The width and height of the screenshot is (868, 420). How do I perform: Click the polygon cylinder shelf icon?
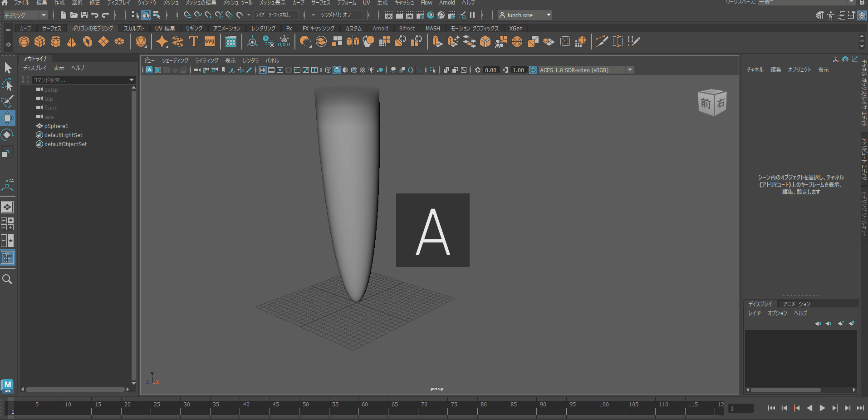(56, 42)
